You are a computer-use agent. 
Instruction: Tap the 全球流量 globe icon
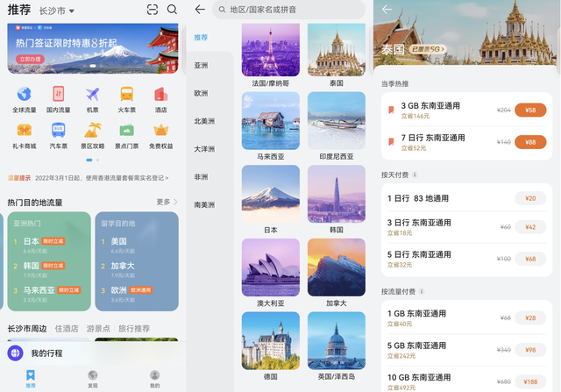[x=25, y=94]
